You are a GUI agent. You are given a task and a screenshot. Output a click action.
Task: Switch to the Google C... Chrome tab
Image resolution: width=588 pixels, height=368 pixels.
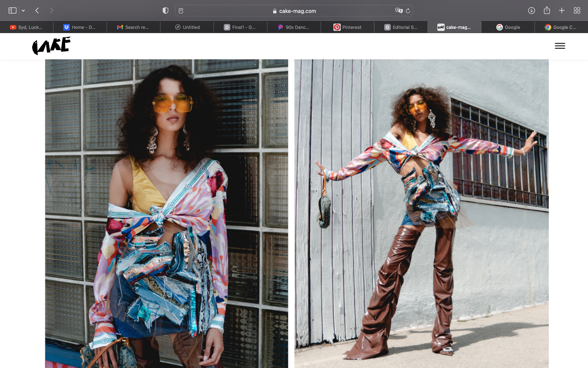[561, 27]
